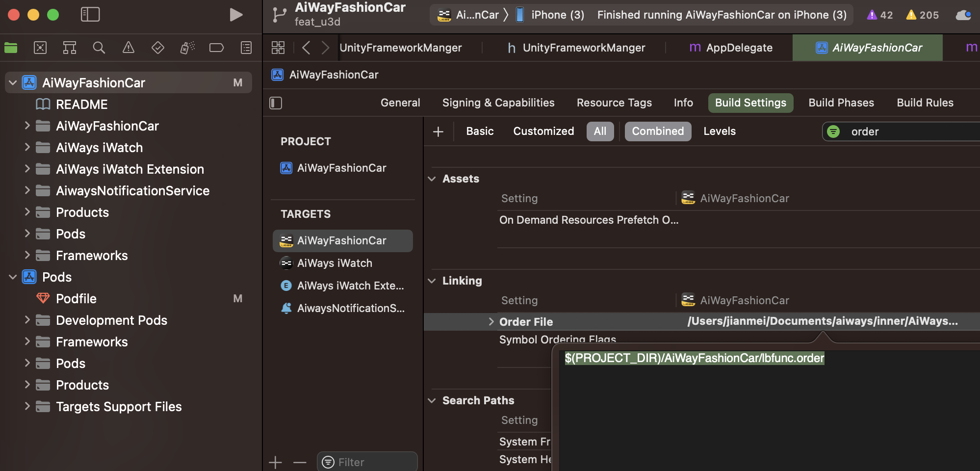Collapse the Linking settings section
Viewport: 980px width, 471px height.
pyautogui.click(x=432, y=281)
